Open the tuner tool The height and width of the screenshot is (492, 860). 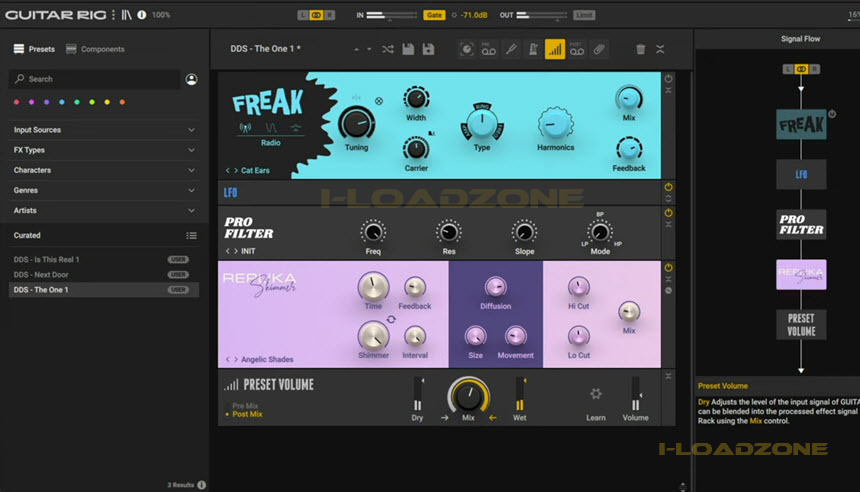(511, 49)
